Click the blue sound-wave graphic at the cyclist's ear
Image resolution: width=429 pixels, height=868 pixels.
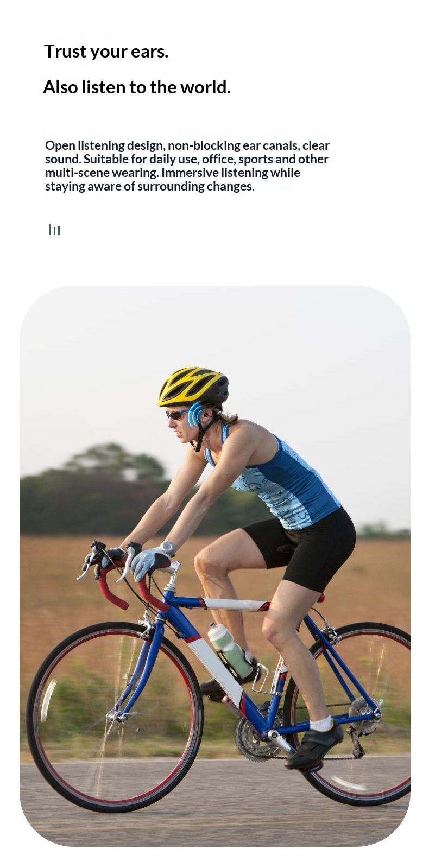[195, 414]
